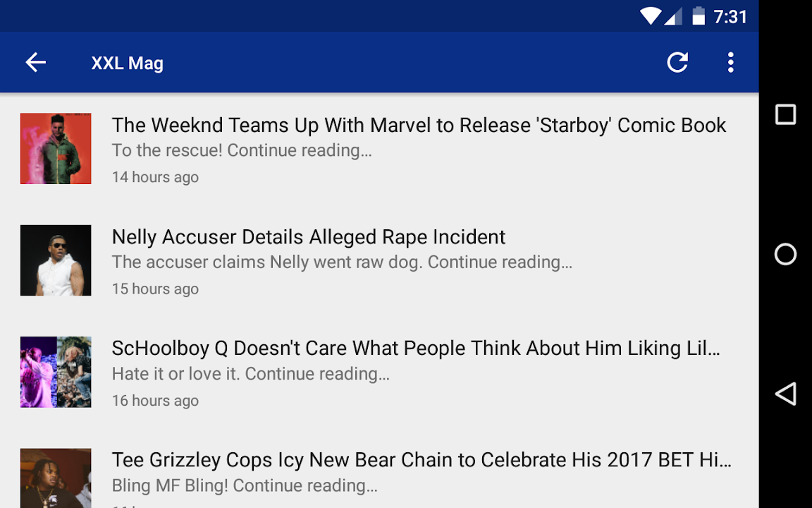This screenshot has height=508, width=812.
Task: Open the Nelly article thumbnail image
Action: 56,260
